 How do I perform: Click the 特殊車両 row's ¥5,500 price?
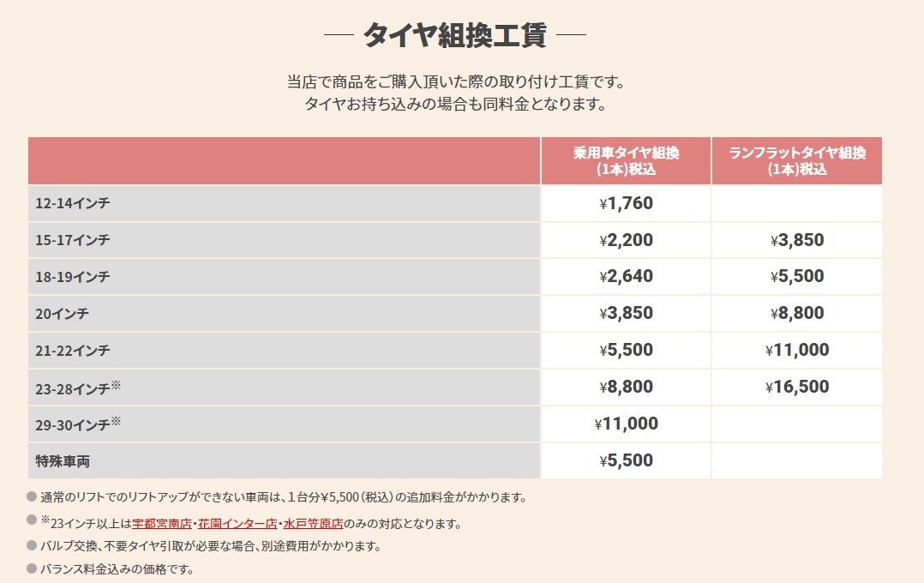click(x=627, y=461)
